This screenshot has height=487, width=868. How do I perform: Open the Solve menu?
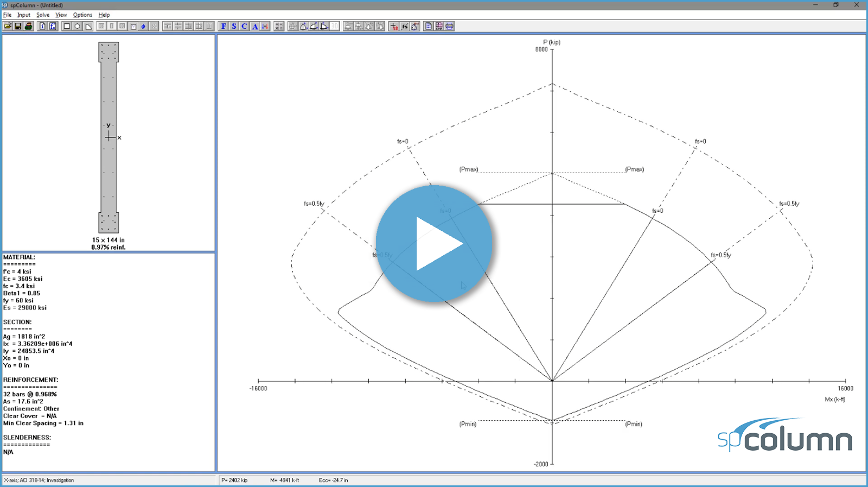(43, 15)
